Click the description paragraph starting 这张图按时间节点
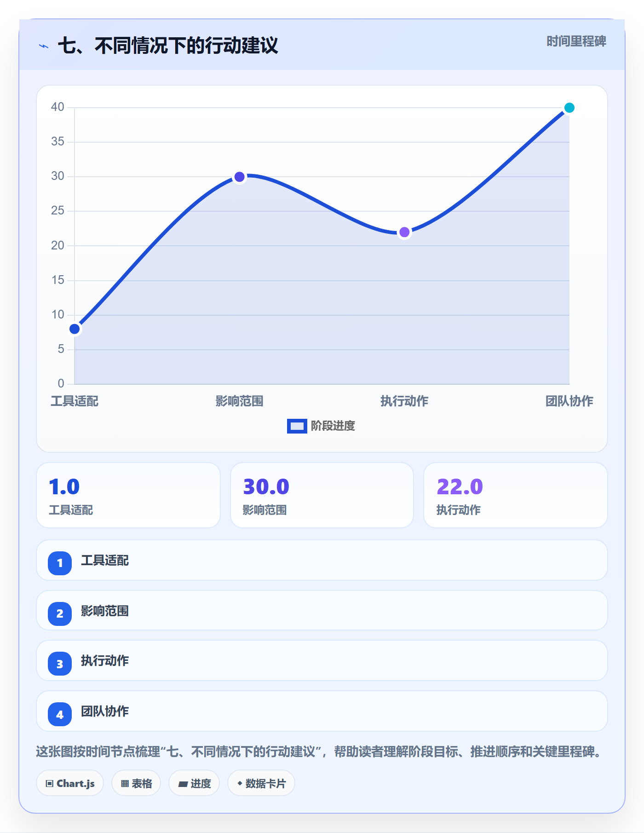This screenshot has width=644, height=833. pos(319,752)
